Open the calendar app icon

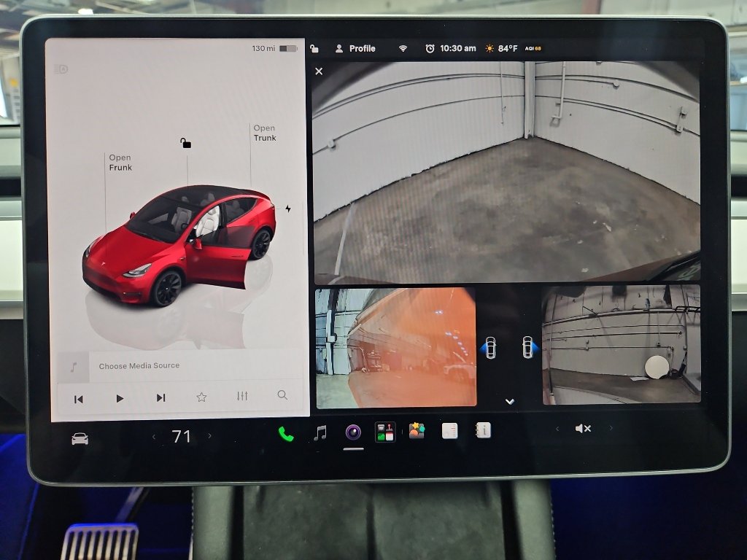(x=449, y=430)
